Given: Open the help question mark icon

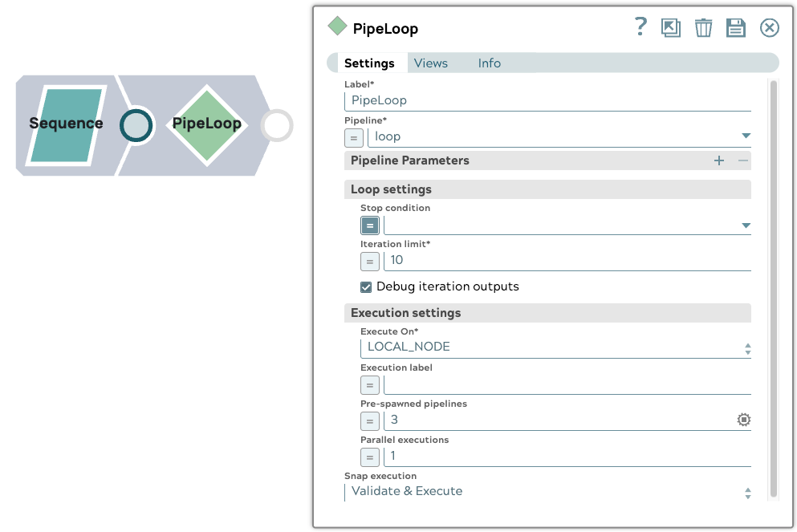Looking at the screenshot, I should click(640, 27).
